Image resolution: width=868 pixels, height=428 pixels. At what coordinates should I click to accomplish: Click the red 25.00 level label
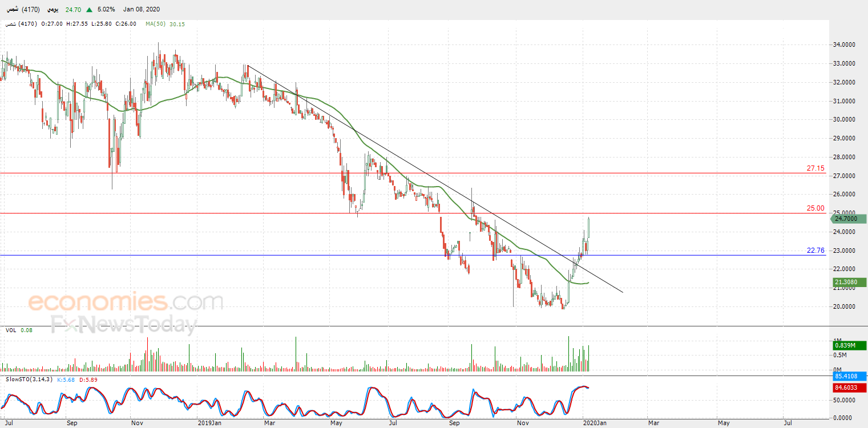pyautogui.click(x=815, y=208)
